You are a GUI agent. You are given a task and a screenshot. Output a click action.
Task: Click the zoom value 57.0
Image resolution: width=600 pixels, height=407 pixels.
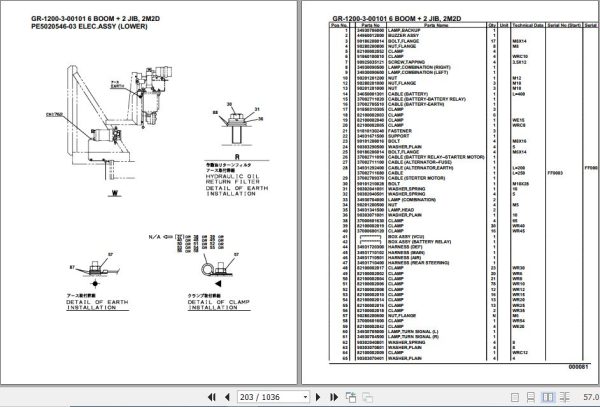pyautogui.click(x=591, y=397)
